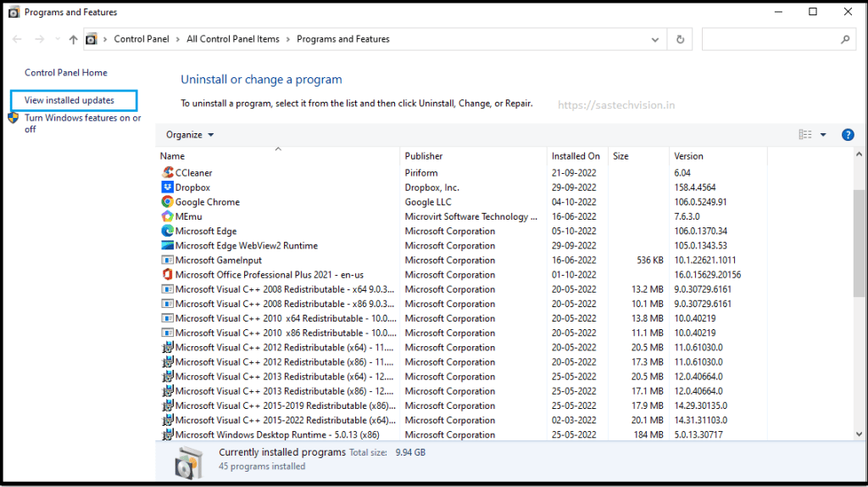Click the shield icon beside Windows features

[14, 118]
